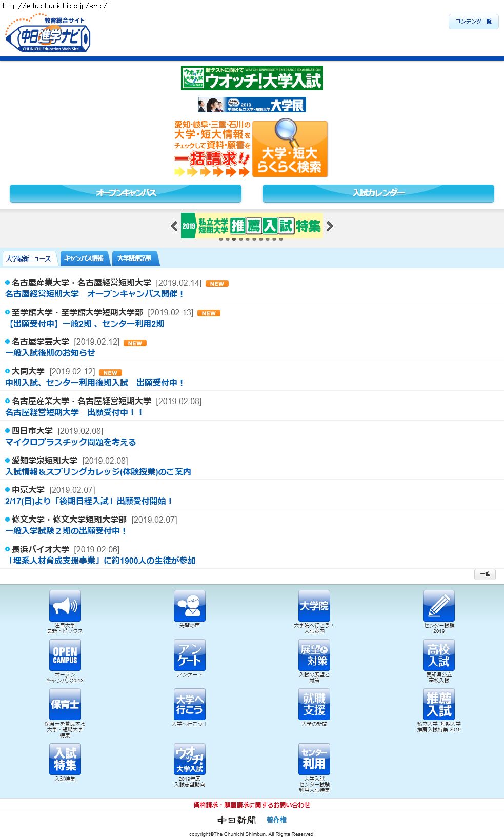Click the 就職支援 job support icon

point(314,704)
